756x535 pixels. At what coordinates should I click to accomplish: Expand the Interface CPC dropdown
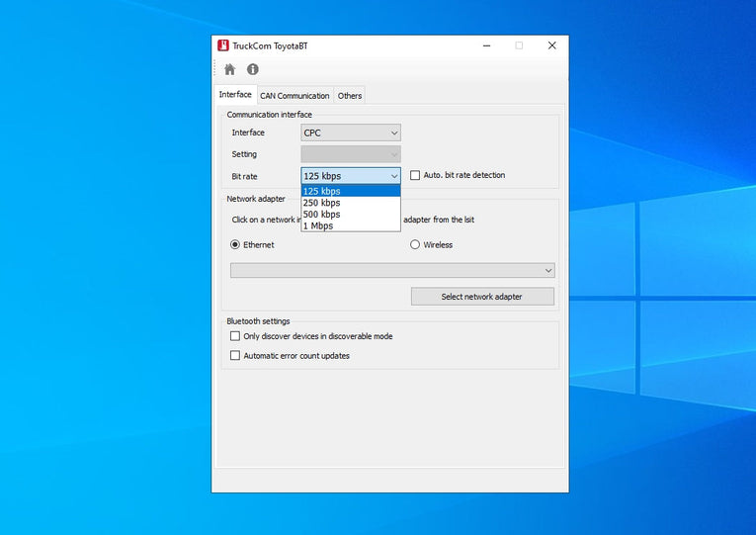tap(351, 133)
